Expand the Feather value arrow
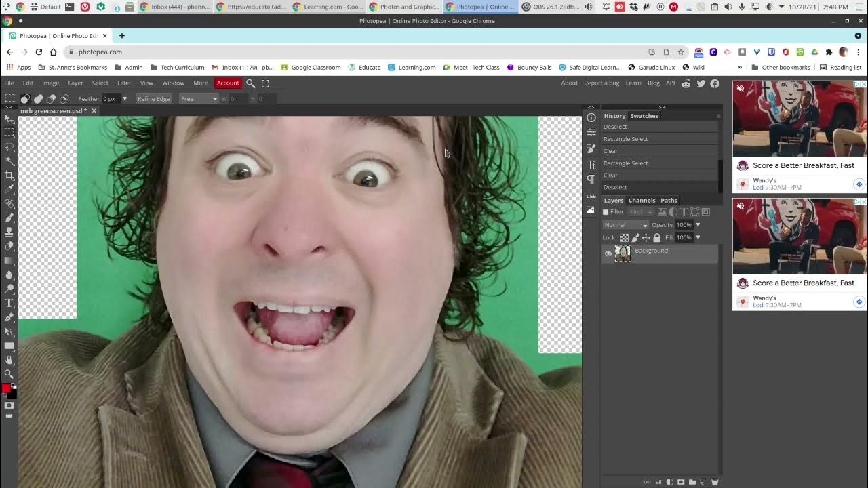868x488 pixels. coord(124,99)
